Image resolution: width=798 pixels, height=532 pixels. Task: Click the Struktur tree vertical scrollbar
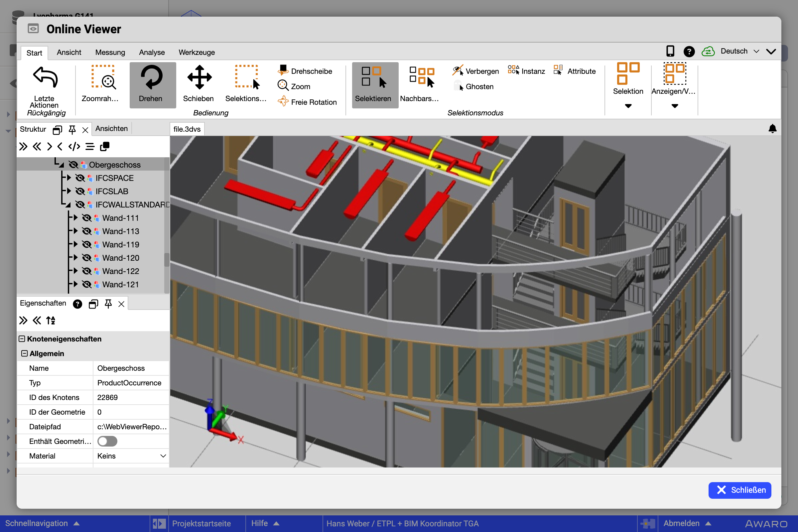pos(167,260)
